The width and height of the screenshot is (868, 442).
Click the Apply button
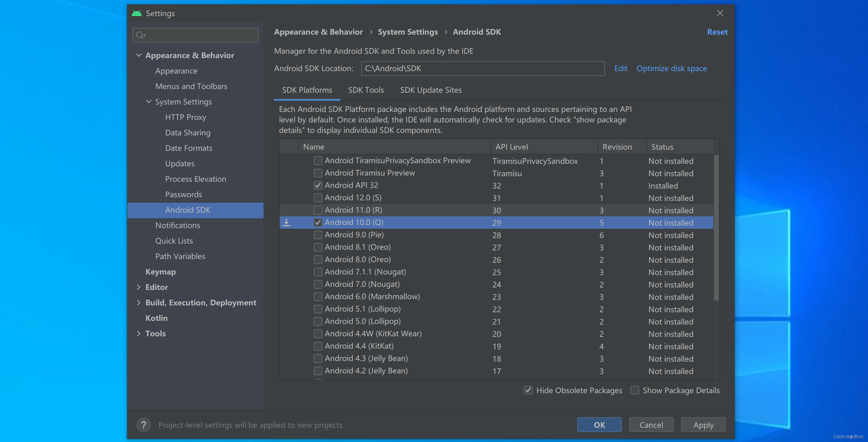coord(703,425)
